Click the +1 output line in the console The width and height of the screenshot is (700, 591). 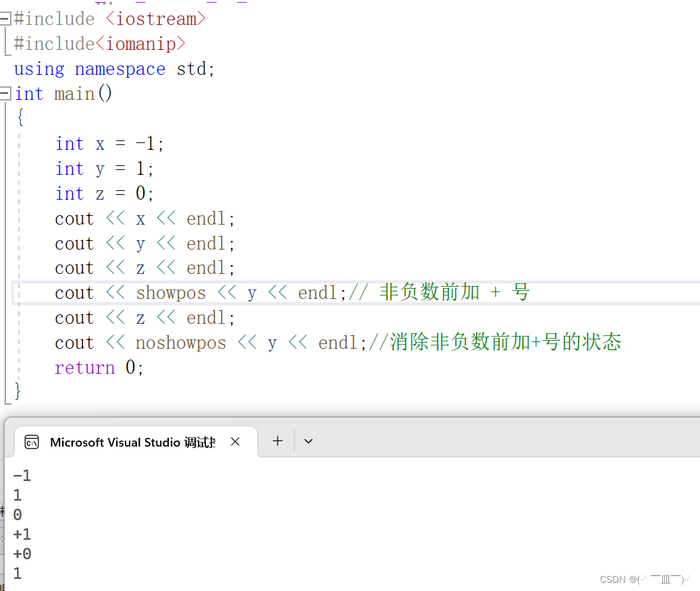tap(22, 534)
